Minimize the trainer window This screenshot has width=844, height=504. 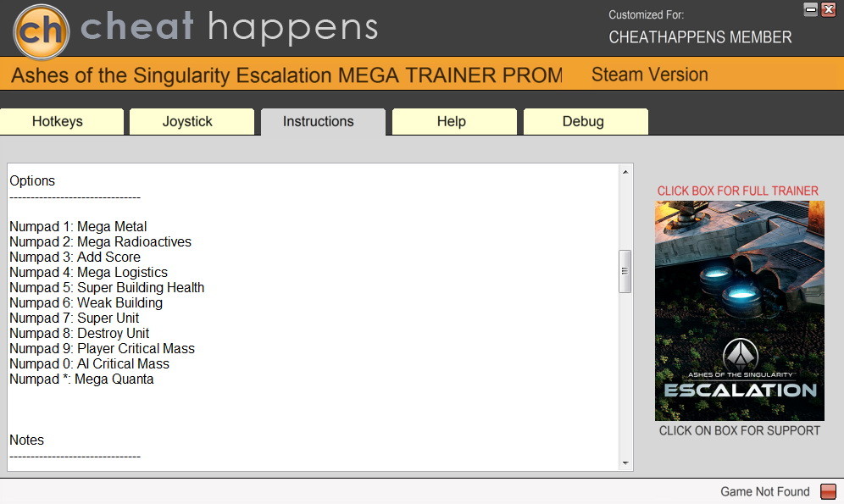coord(811,9)
